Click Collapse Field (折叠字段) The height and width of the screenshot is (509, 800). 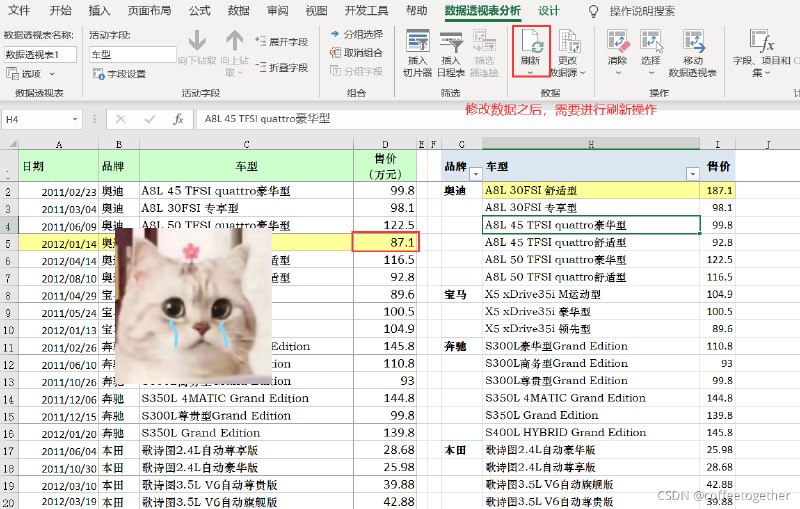tap(282, 67)
